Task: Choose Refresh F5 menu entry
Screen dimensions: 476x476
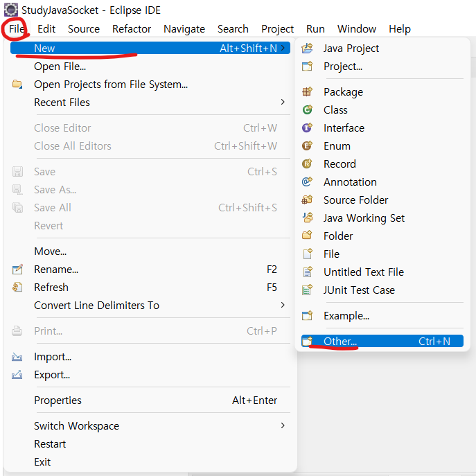Action: pos(150,287)
